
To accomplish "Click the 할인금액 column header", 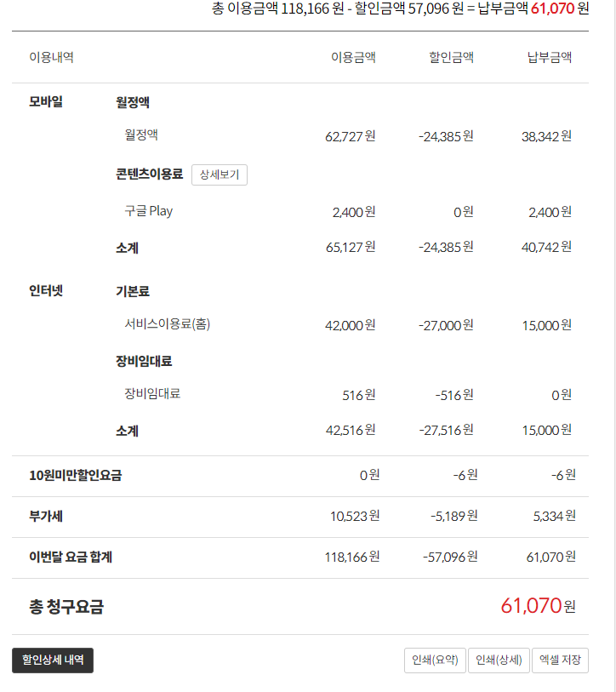I will 451,58.
